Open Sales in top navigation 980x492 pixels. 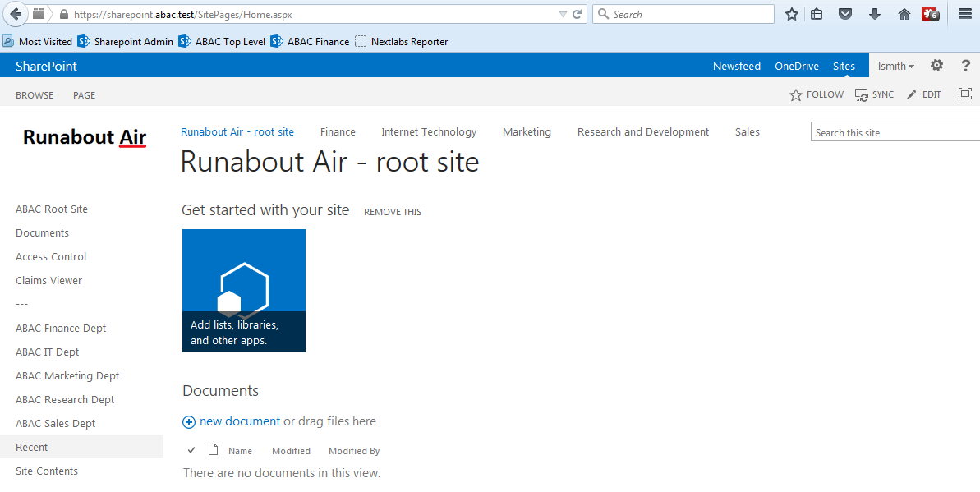tap(748, 132)
